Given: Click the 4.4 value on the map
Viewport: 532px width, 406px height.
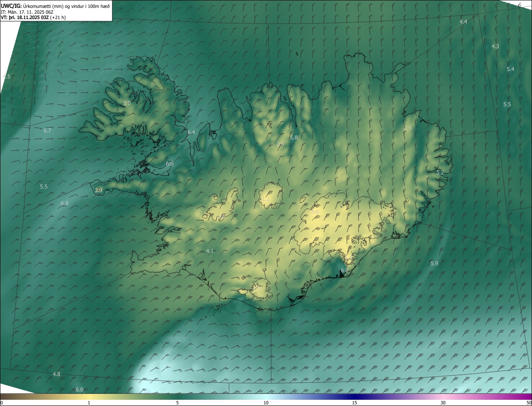Looking at the screenshot, I should point(463,22).
